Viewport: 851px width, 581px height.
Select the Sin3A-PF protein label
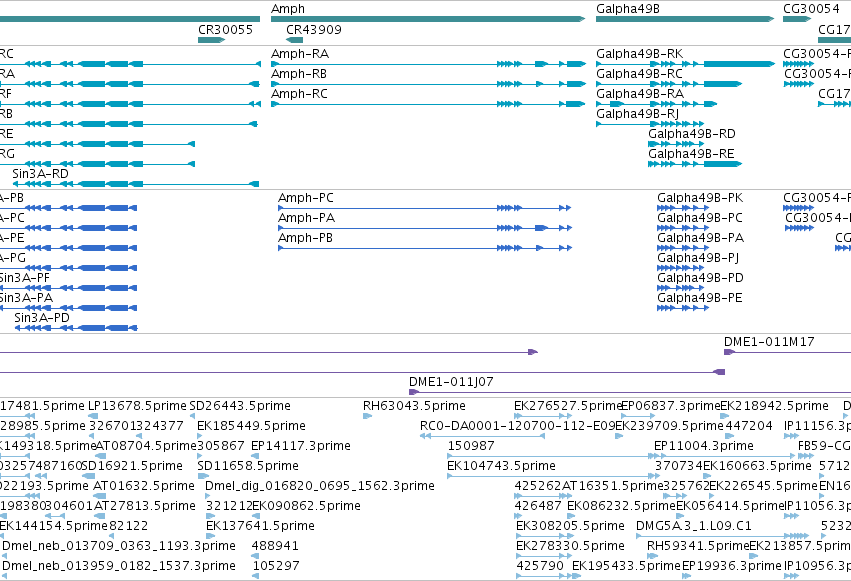(24, 278)
